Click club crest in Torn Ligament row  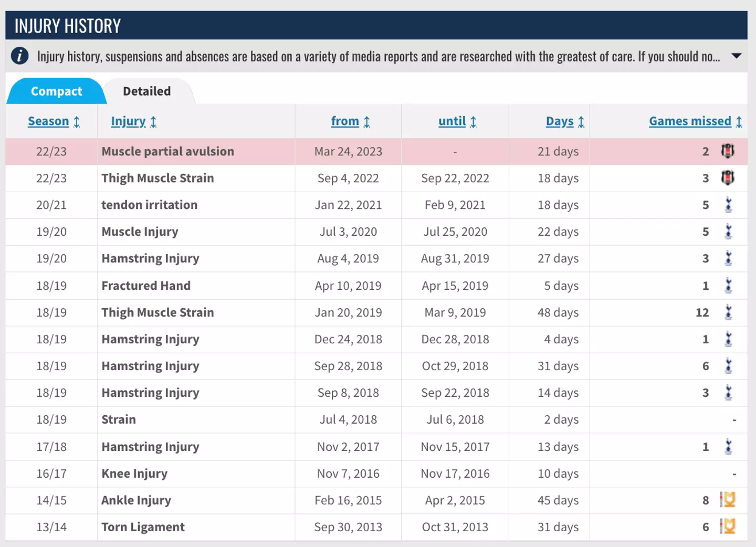click(x=728, y=527)
